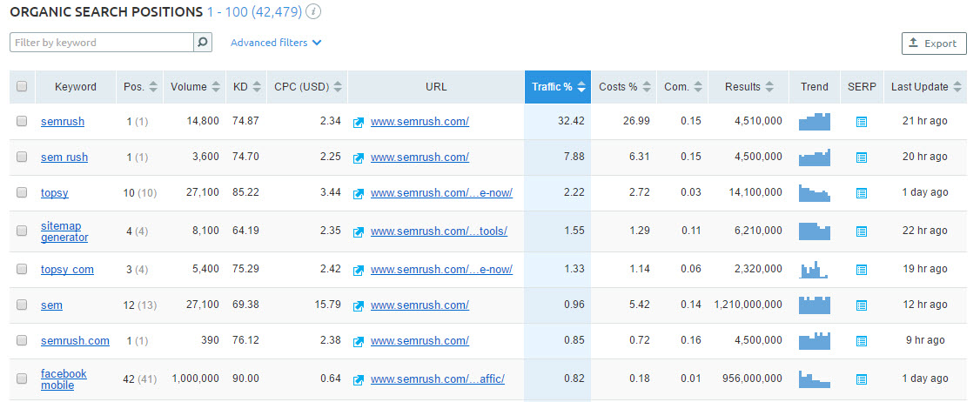Open the sitemap generator keyword link
This screenshot has height=402, width=980.
click(64, 231)
